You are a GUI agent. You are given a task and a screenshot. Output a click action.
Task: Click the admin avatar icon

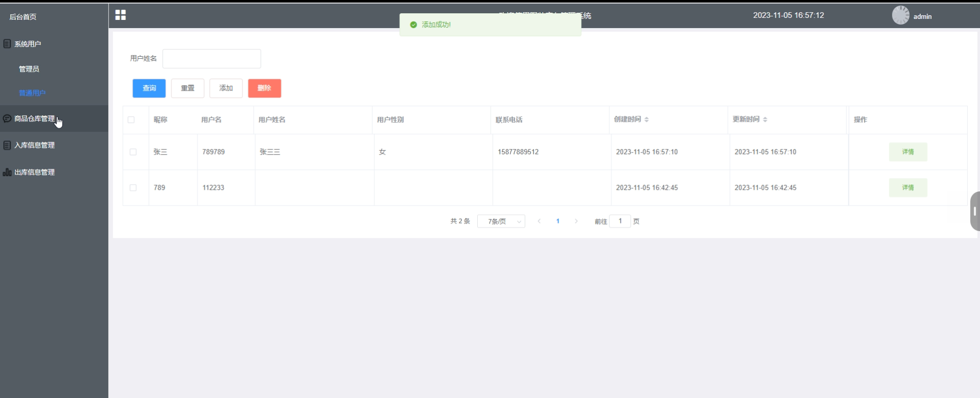pos(900,15)
